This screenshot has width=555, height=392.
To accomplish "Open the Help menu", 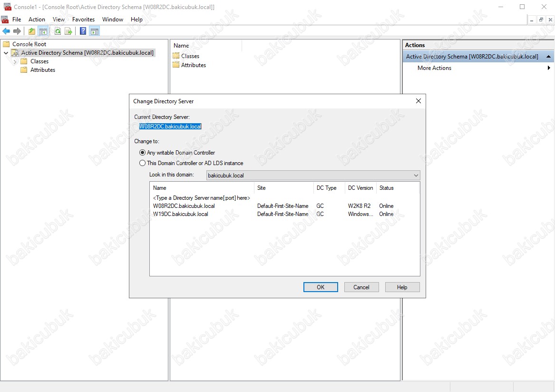I will coord(136,20).
